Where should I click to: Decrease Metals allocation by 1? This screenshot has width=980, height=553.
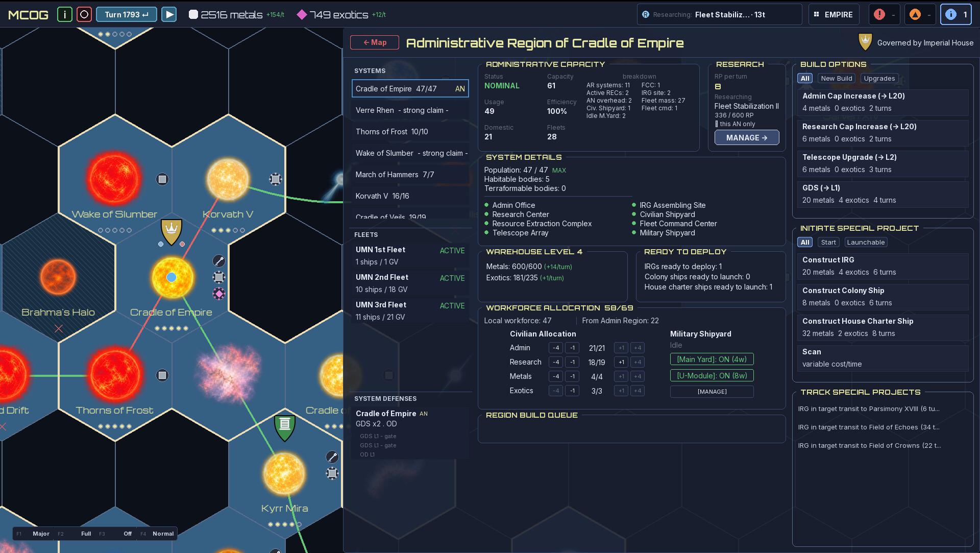click(572, 377)
